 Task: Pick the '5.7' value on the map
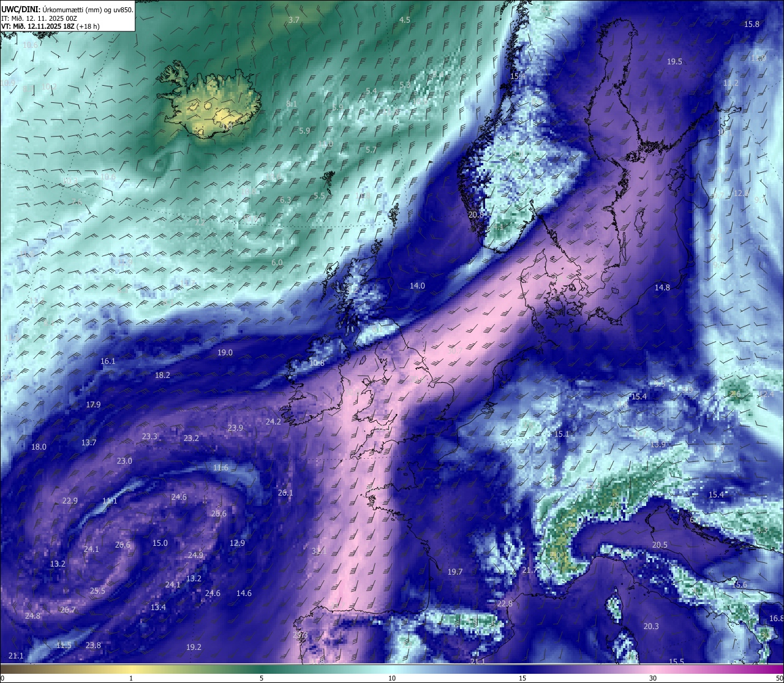pyautogui.click(x=371, y=150)
